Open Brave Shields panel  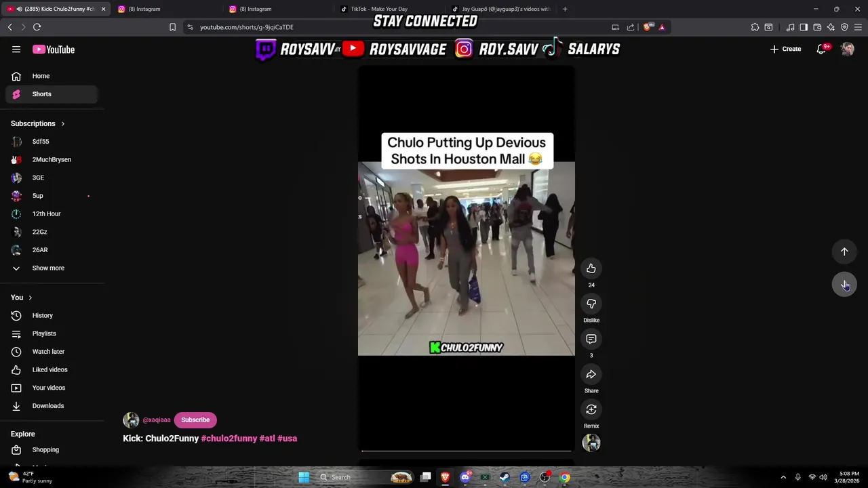tap(648, 27)
